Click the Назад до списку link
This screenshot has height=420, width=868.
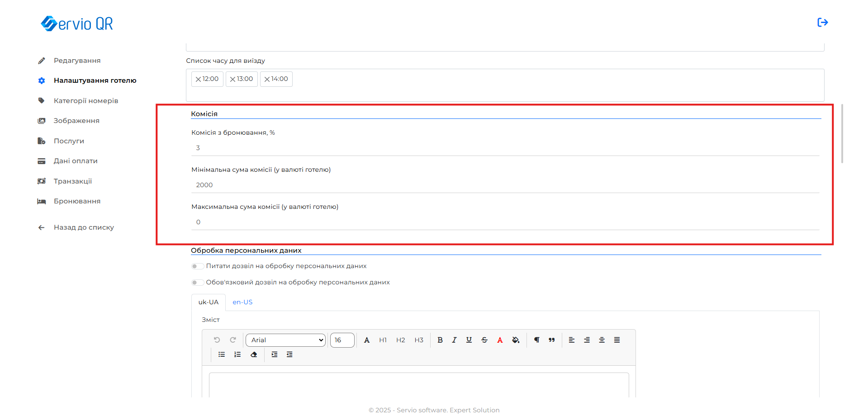pos(84,227)
